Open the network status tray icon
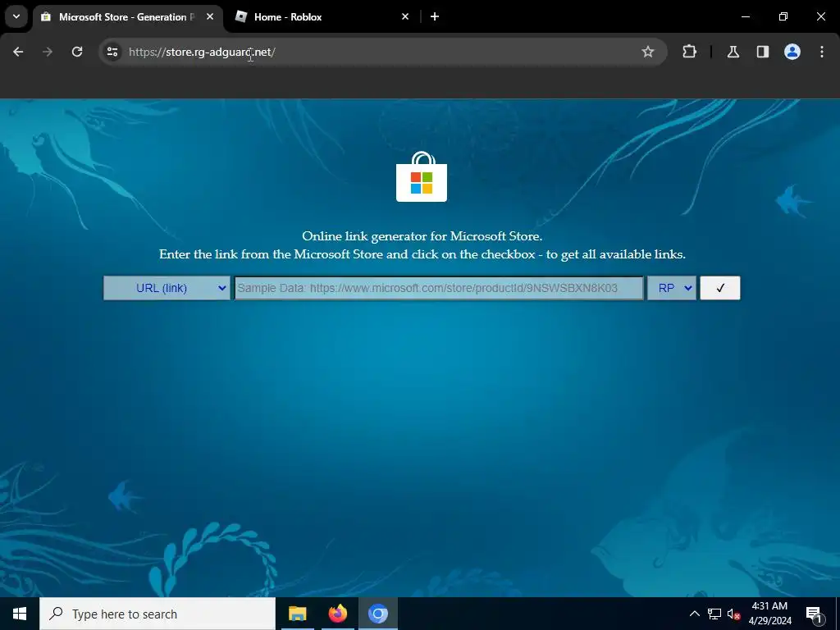The image size is (840, 630). (714, 614)
